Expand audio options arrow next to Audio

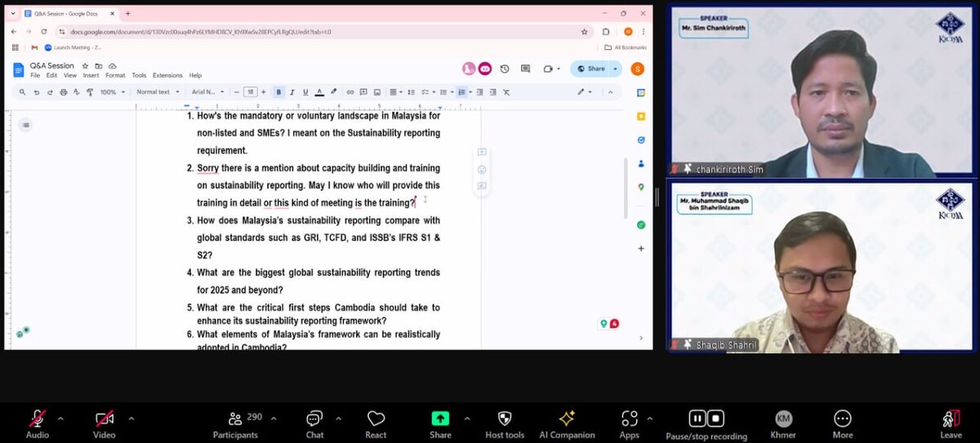[60, 418]
